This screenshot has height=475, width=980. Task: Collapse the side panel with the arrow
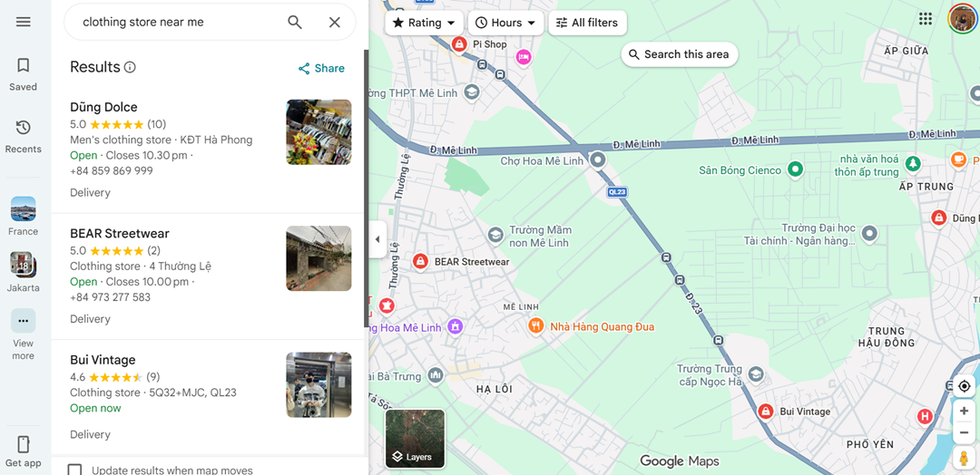pos(377,239)
